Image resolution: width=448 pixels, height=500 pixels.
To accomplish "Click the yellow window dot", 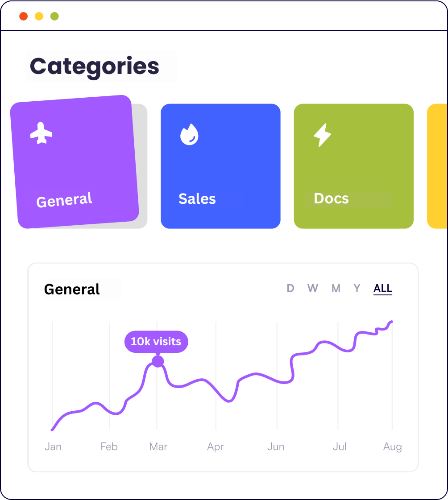I will (39, 17).
